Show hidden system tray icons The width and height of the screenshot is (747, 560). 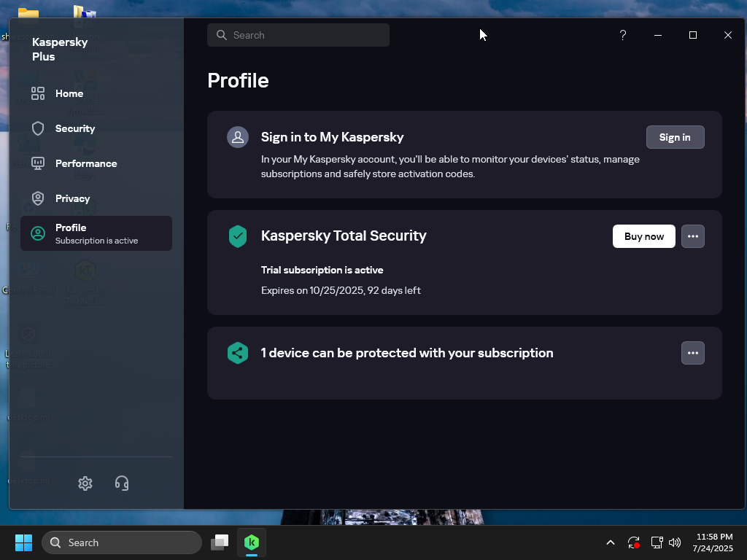click(611, 542)
